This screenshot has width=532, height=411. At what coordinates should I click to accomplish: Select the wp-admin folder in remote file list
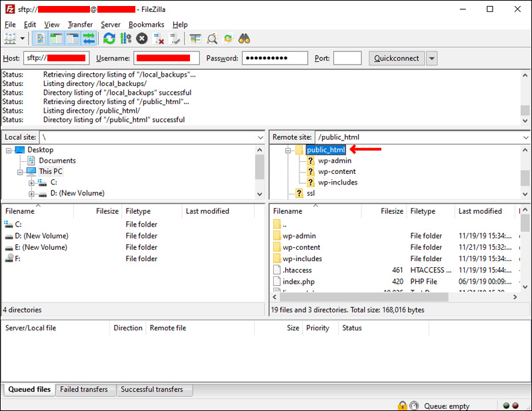(x=299, y=236)
